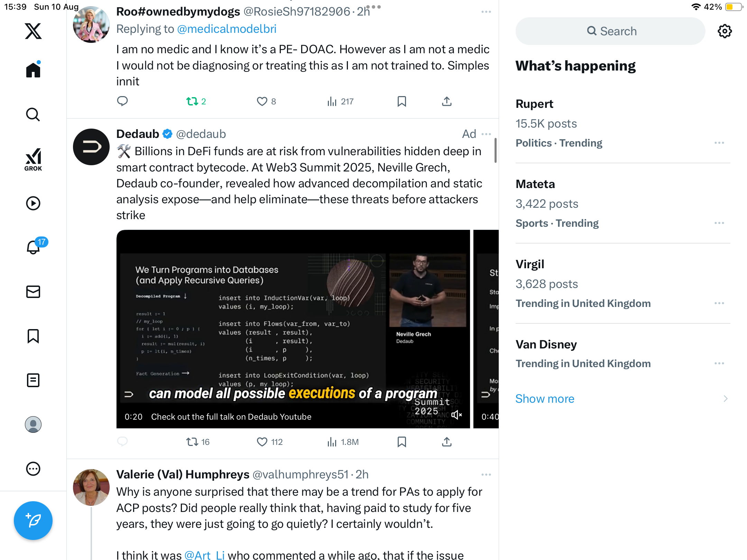Image resolution: width=747 pixels, height=560 pixels.
Task: Open more options on Valerie Humphreys' post
Action: [486, 475]
